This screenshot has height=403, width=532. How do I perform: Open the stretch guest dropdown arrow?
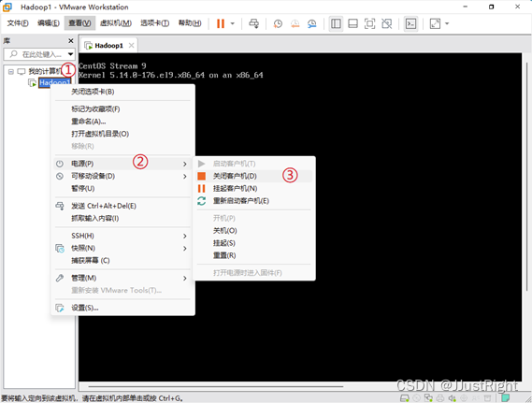(447, 23)
